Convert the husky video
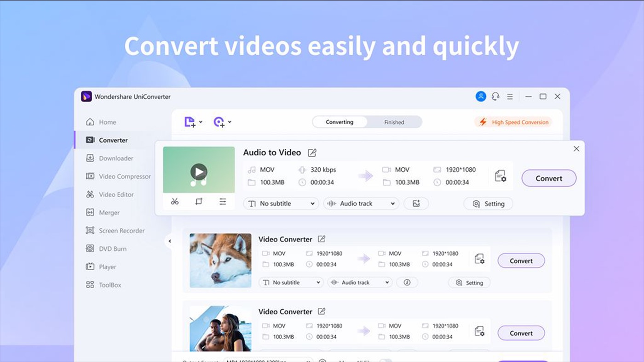This screenshot has width=644, height=362. (x=521, y=261)
